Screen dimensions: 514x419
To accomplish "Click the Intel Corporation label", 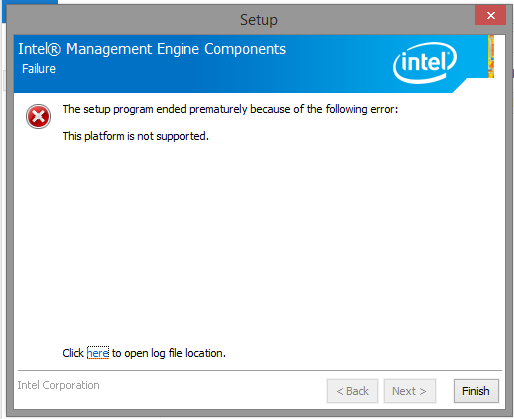I will (x=58, y=385).
